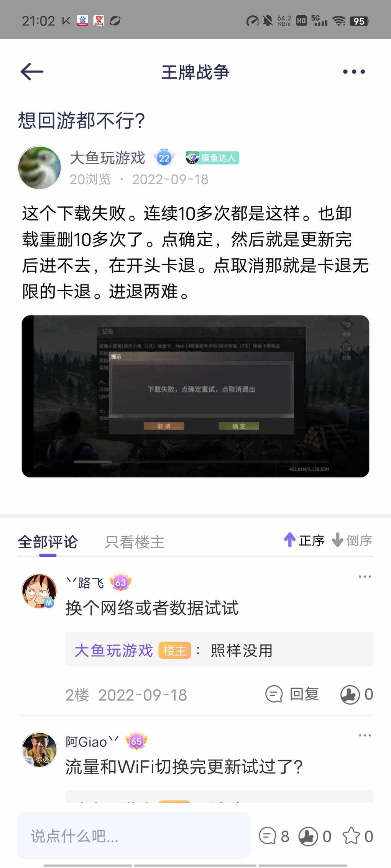Image resolution: width=391 pixels, height=868 pixels.
Task: Open options menu on 阿Giao's comment
Action: 365,735
